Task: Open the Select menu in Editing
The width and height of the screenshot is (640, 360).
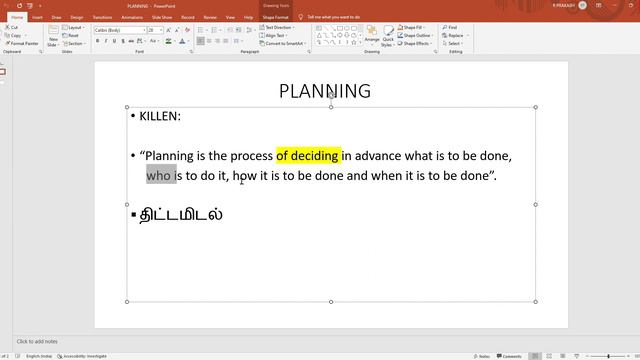Action: pyautogui.click(x=453, y=43)
